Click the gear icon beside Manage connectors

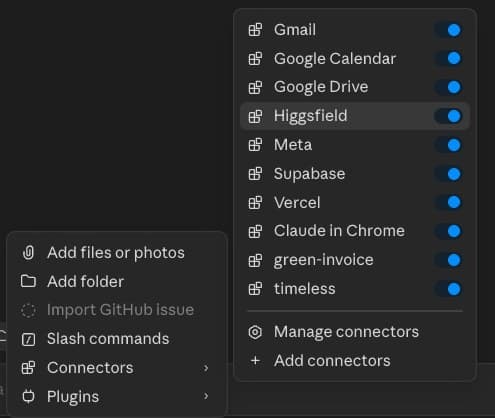[x=255, y=332]
